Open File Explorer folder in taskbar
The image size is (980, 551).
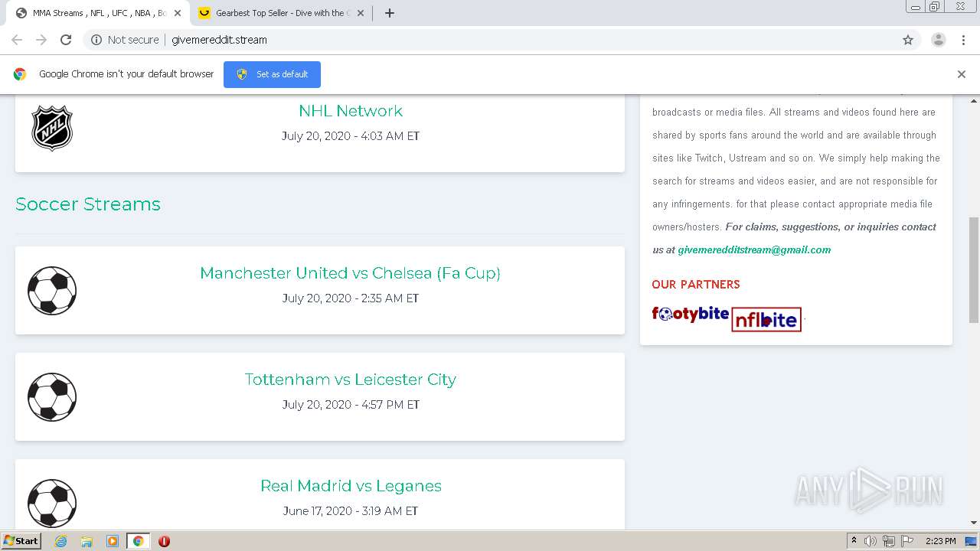tap(87, 541)
